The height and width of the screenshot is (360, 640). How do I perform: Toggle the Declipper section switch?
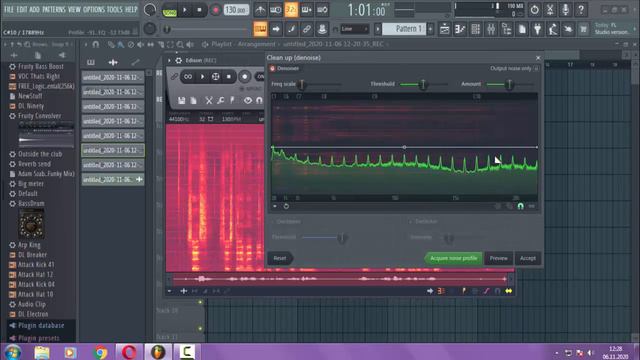[x=273, y=222]
